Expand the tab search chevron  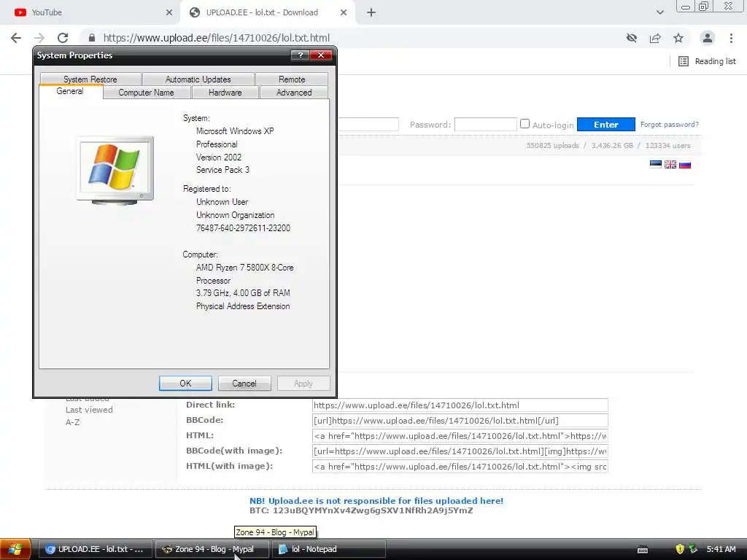[x=659, y=12]
